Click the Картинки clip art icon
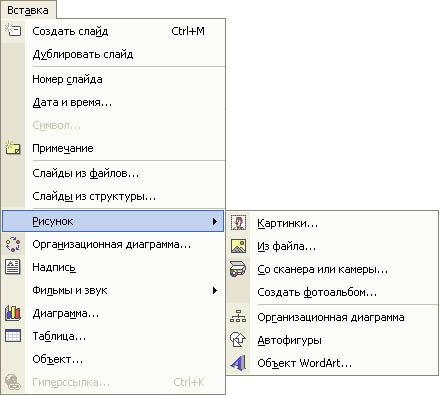 (238, 222)
